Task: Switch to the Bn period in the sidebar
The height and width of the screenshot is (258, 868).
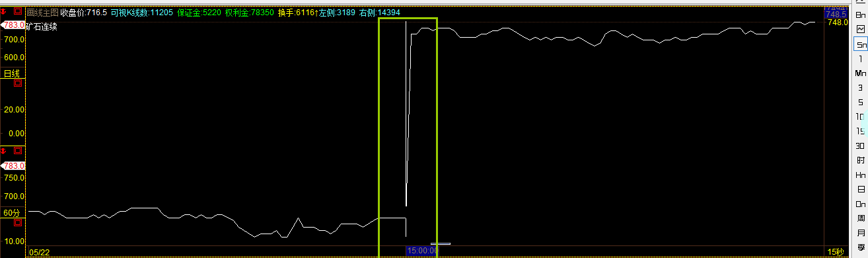Action: [860, 15]
